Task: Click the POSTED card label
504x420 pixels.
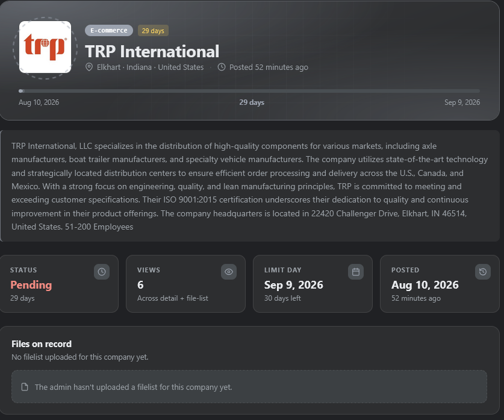Action: click(405, 270)
